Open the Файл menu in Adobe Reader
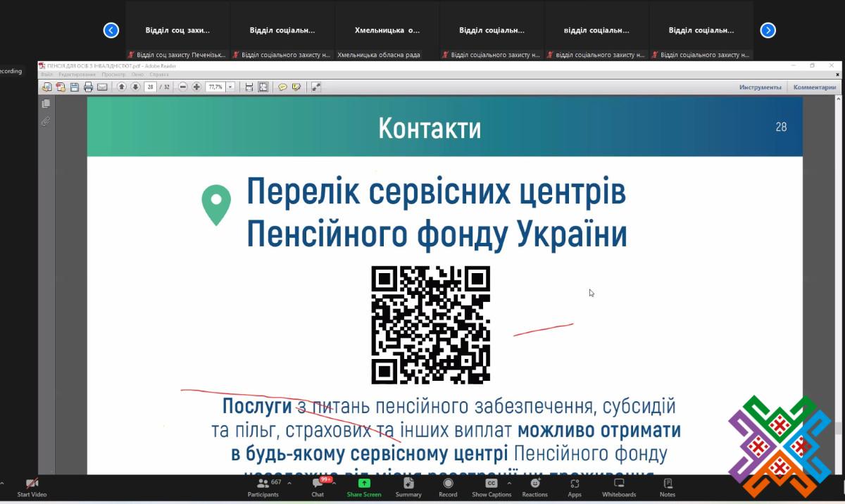The width and height of the screenshot is (845, 504). tap(46, 74)
